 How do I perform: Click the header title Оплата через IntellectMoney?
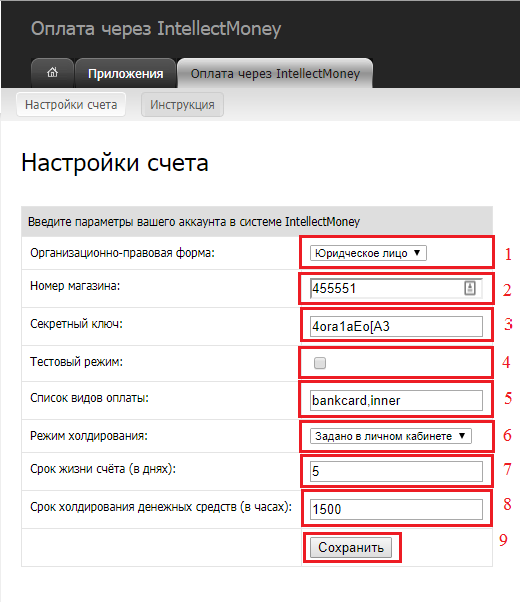(x=156, y=29)
